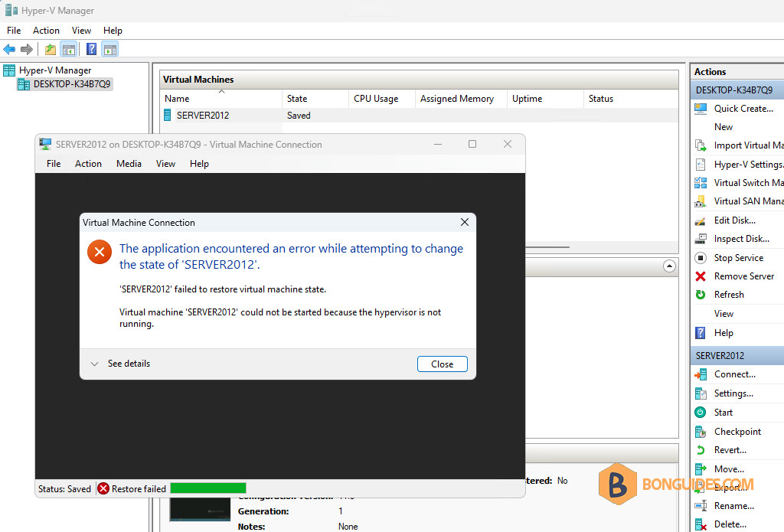Click the horizontal scrollbar in Virtual Machines list
The image size is (784, 532).
click(547, 247)
